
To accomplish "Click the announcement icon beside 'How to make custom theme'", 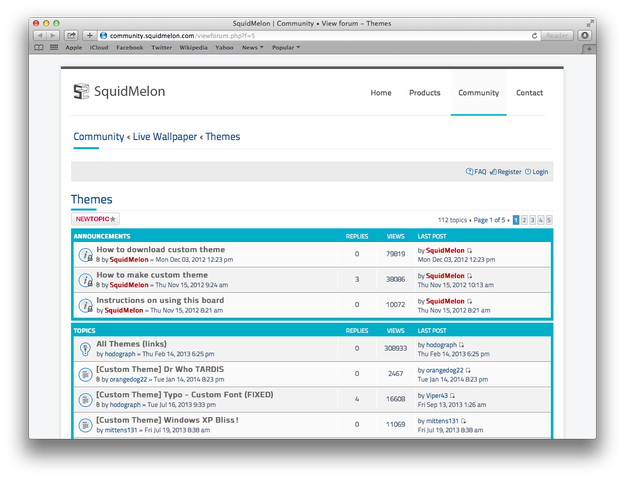I will point(85,280).
